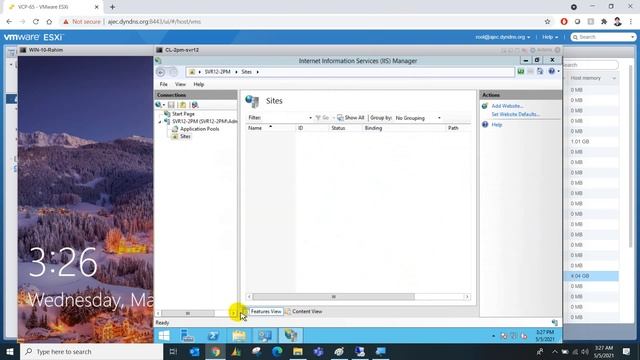Click the SVR12-2PM segment in IIS address breadcrumb
Image resolution: width=640 pixels, height=360 pixels.
(218, 72)
